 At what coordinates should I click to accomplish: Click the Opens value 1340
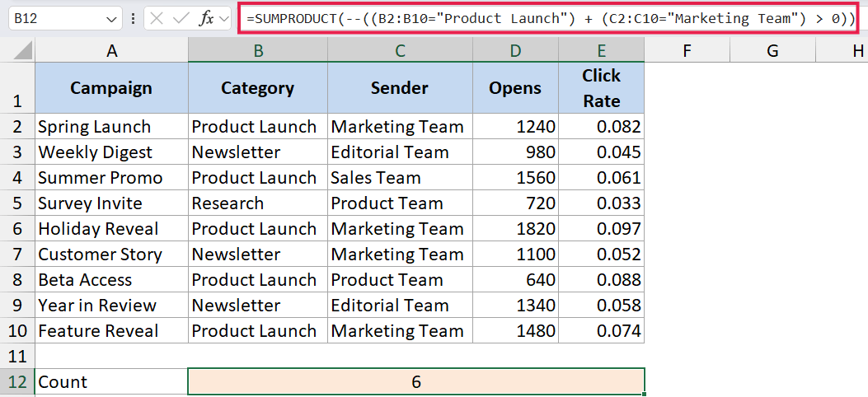(516, 306)
